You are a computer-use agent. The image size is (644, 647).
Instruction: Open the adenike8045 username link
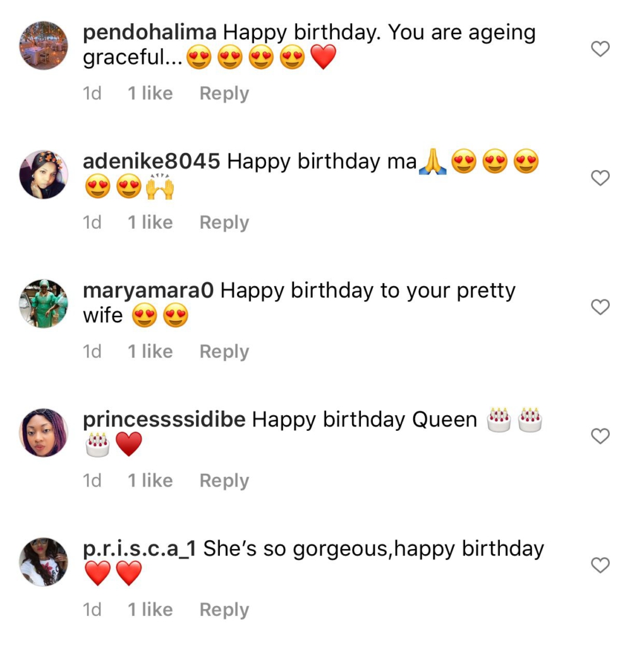pos(152,162)
